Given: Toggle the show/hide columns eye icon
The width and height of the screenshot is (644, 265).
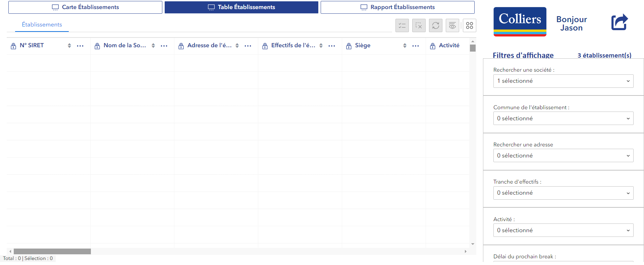Looking at the screenshot, I should pos(452,25).
